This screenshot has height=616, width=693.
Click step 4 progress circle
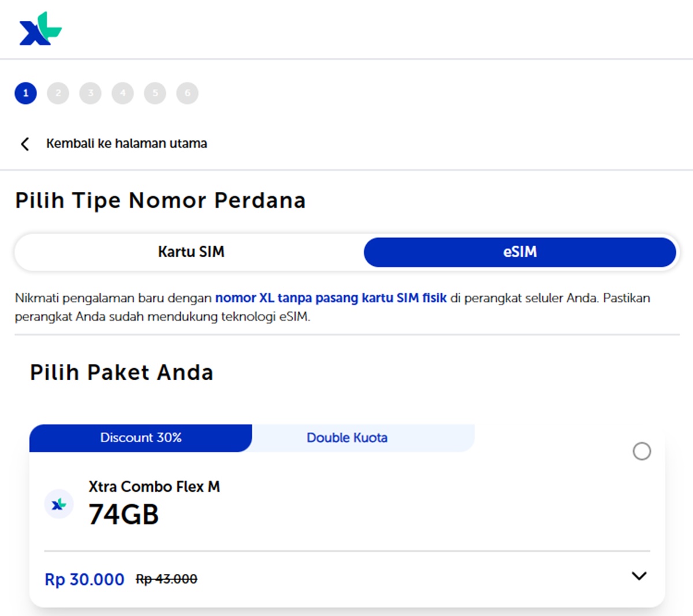coord(122,92)
